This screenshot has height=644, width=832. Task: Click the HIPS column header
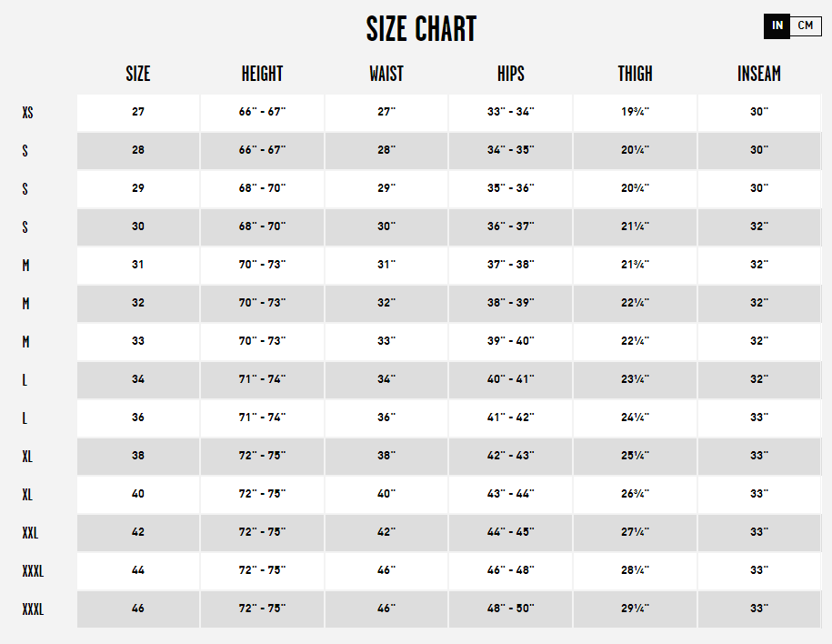click(510, 74)
